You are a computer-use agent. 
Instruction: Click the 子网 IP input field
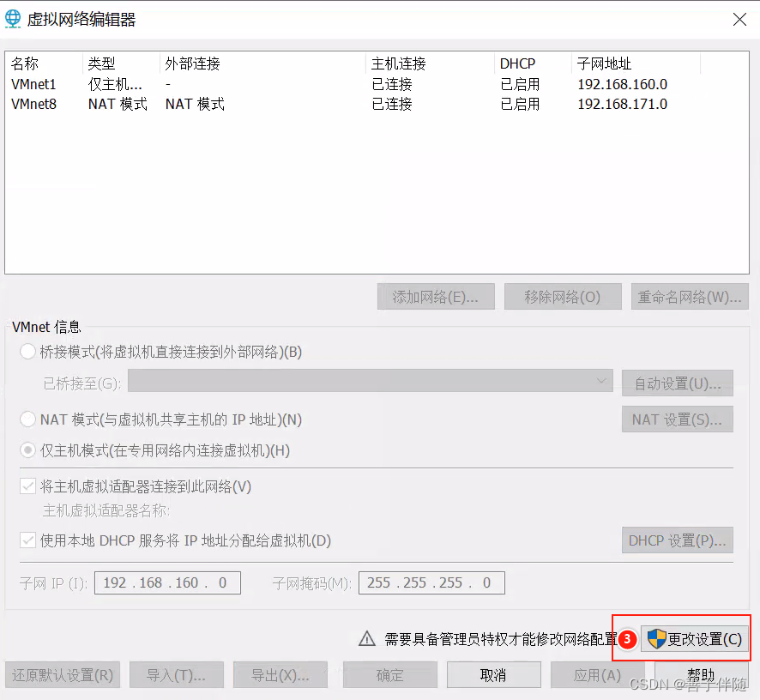pyautogui.click(x=168, y=582)
